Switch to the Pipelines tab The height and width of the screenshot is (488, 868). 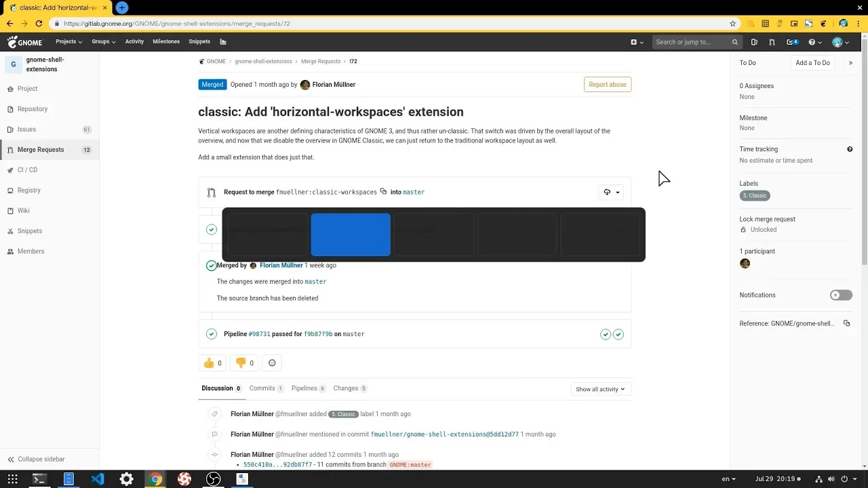coord(309,388)
